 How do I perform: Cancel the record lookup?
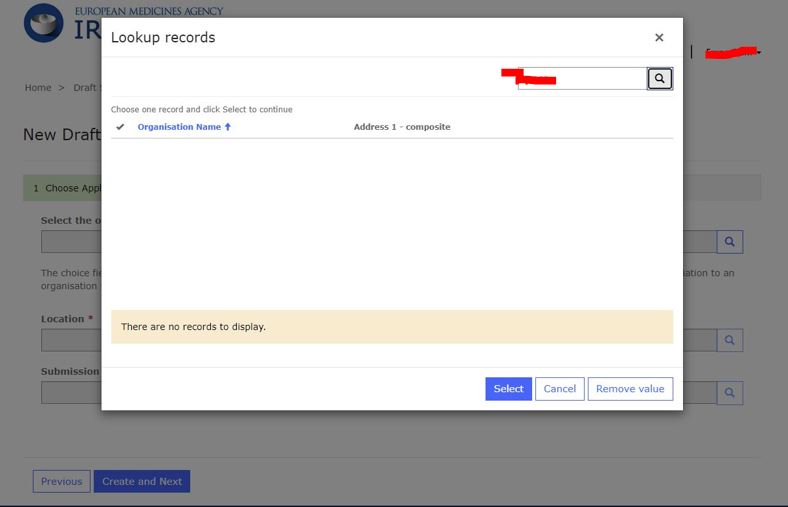pyautogui.click(x=559, y=389)
